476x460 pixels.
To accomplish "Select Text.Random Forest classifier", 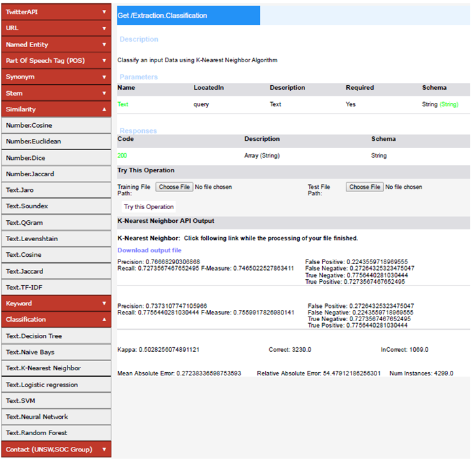I will coord(37,432).
